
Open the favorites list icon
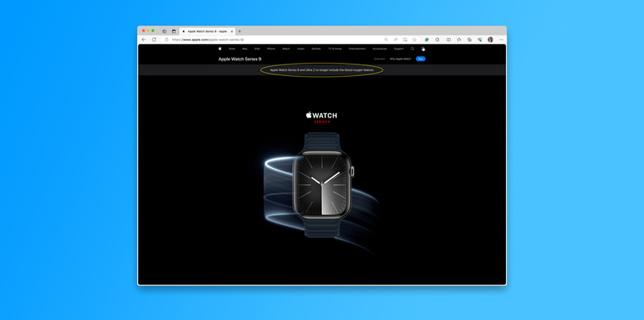(459, 40)
